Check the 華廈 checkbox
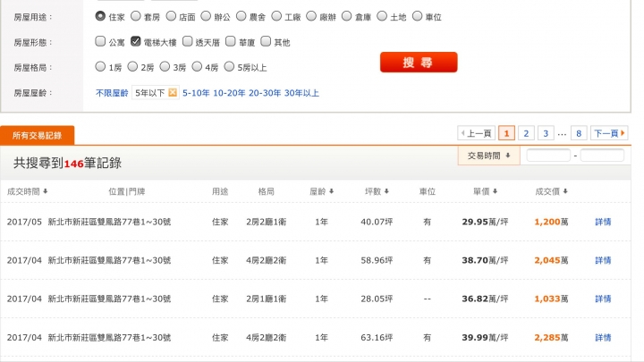 [x=231, y=41]
